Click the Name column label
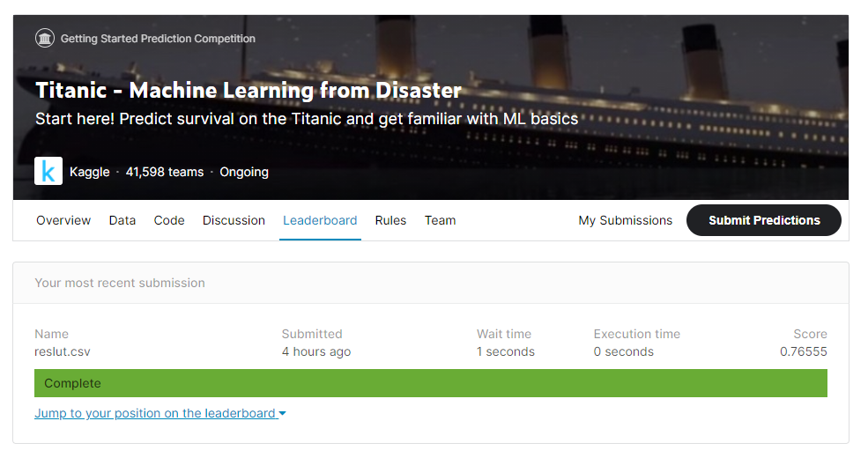 [51, 334]
